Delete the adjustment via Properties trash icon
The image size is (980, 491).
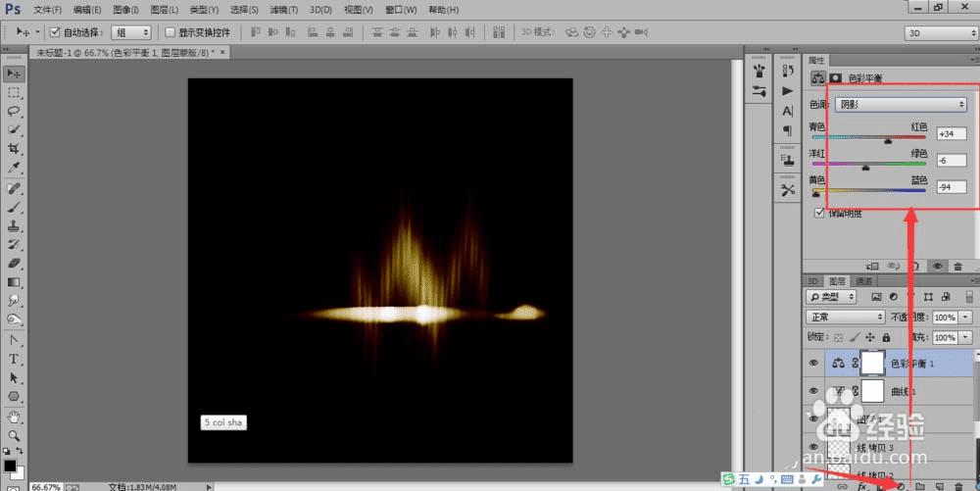tap(958, 267)
